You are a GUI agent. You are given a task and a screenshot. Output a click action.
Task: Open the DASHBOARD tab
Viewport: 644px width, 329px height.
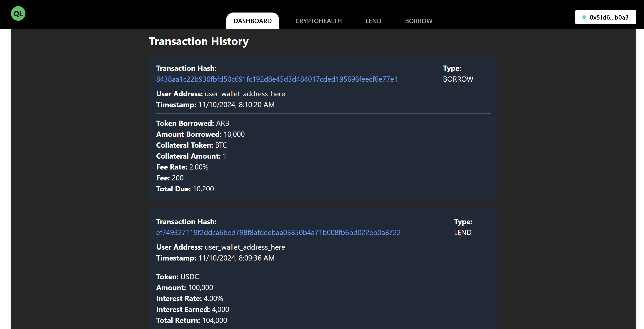click(x=253, y=21)
